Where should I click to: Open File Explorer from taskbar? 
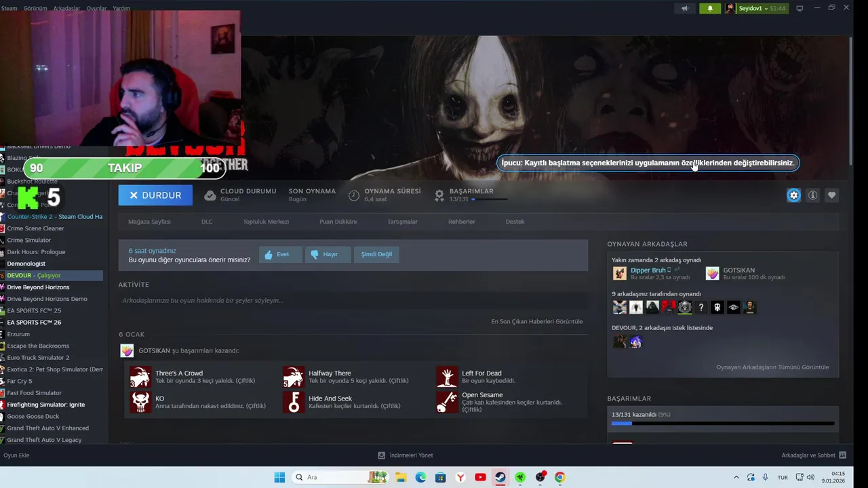(x=400, y=477)
